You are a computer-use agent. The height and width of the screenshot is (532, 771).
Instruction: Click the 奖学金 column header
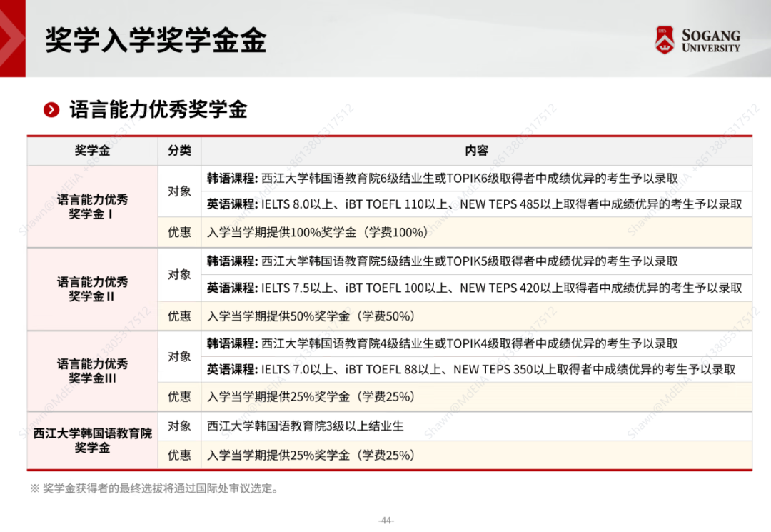[x=92, y=151]
